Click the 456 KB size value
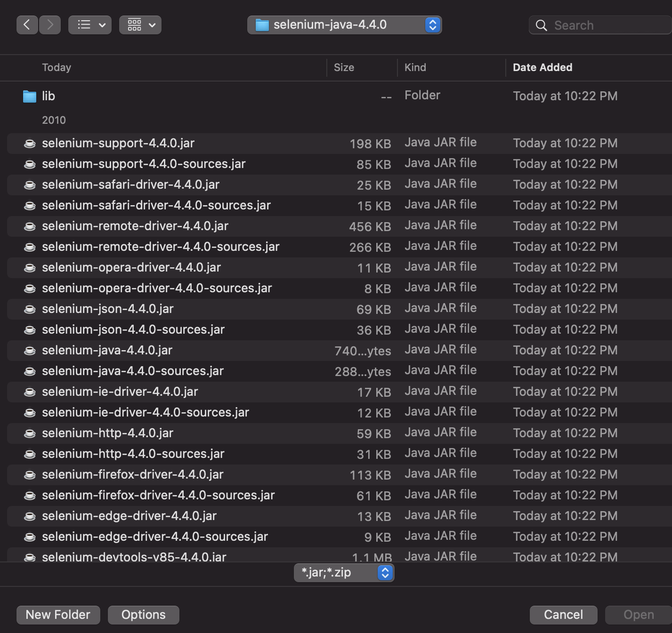Screen dimensions: 672x633 coord(370,227)
